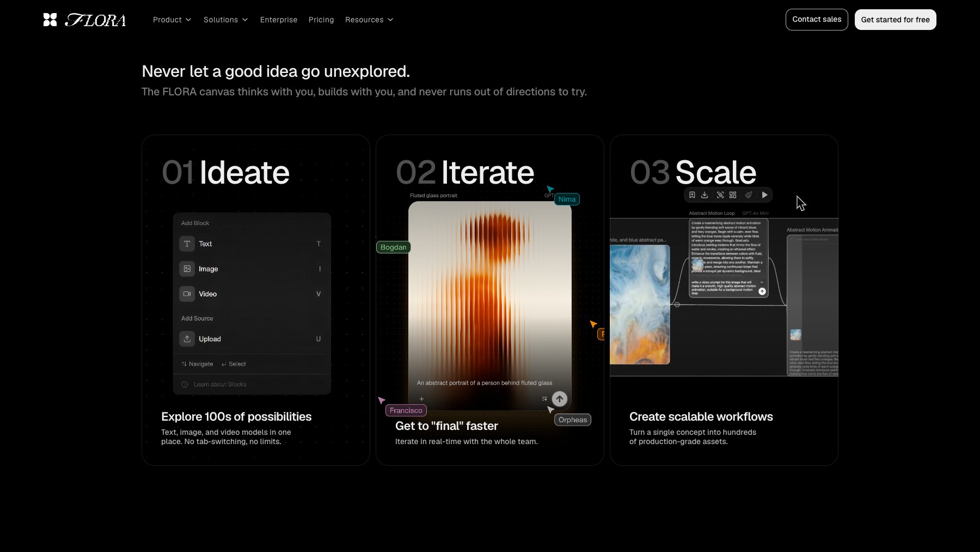Screen dimensions: 980x552
Task: Click the Create scalable workflows heading
Action: tap(701, 417)
